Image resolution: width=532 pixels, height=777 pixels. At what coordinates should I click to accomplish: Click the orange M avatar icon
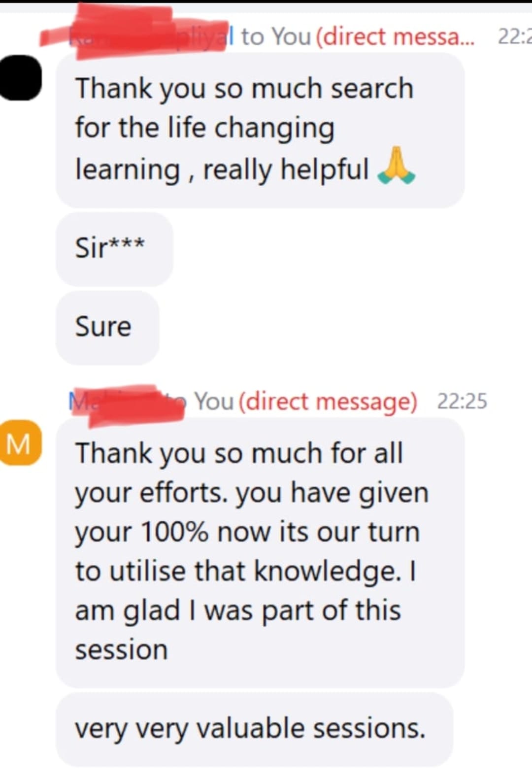click(x=20, y=442)
